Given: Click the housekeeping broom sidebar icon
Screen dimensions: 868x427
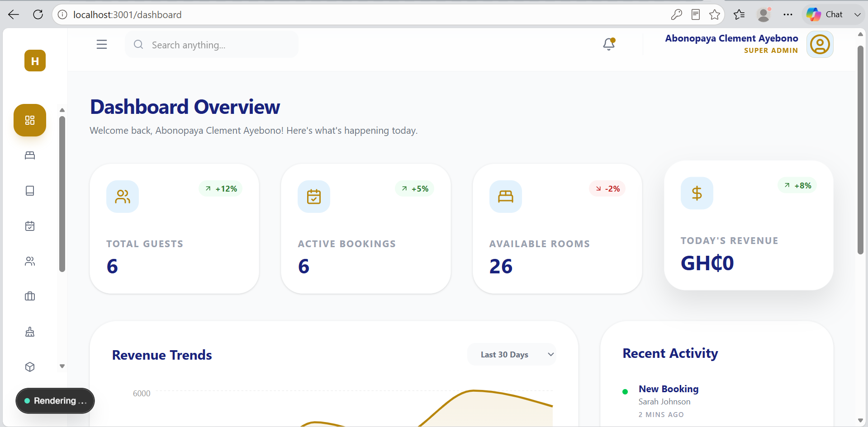Looking at the screenshot, I should (30, 332).
